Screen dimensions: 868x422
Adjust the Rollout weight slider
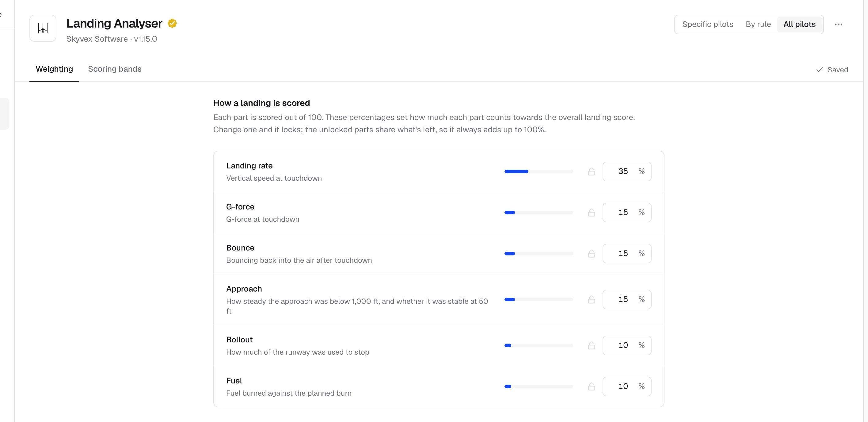(539, 345)
